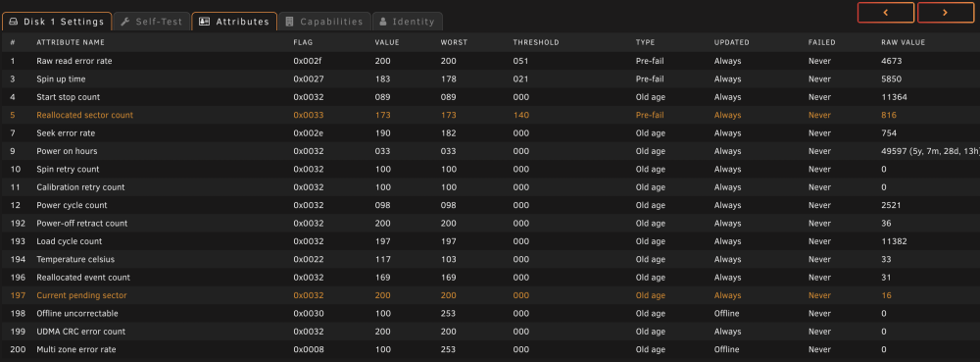Viewport: 980px width, 362px height.
Task: Click the power on hours value 49597
Action: pyautogui.click(x=894, y=151)
